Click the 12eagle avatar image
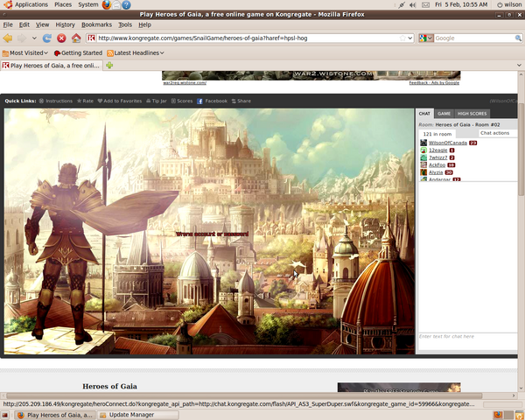 point(423,150)
